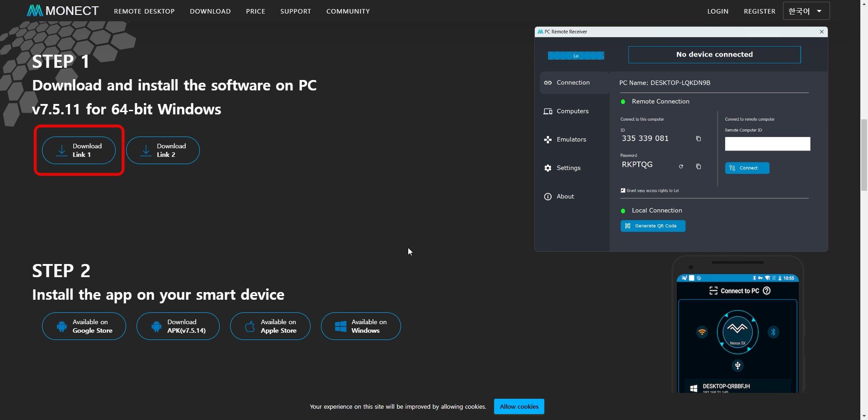Screen dimensions: 868x420
Task: Click the download arrow icon in Link 1
Action: pos(61,151)
